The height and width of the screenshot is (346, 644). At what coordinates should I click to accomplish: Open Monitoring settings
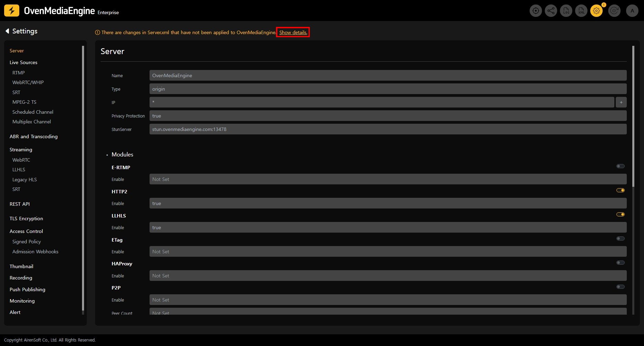tap(22, 301)
